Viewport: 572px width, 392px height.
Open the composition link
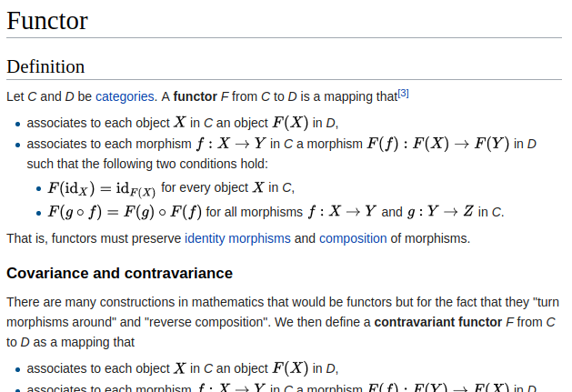[353, 238]
